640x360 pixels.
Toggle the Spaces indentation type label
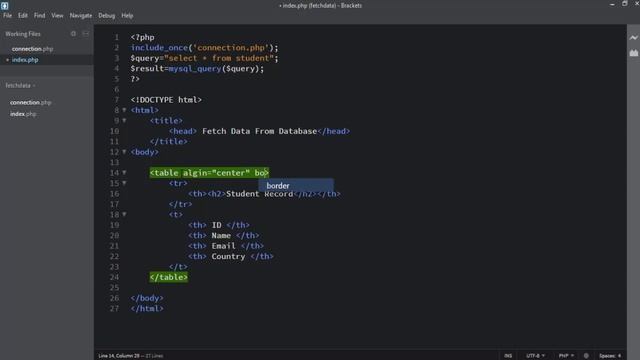(608, 356)
